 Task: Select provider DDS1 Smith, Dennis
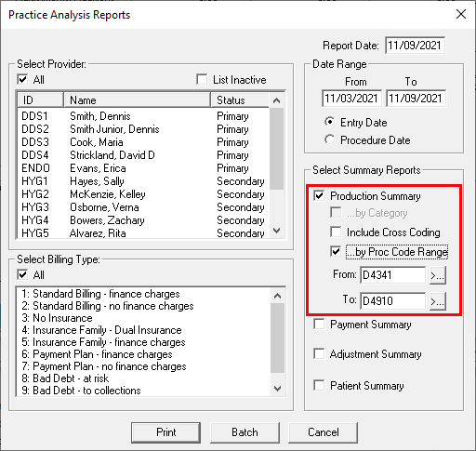coord(143,116)
